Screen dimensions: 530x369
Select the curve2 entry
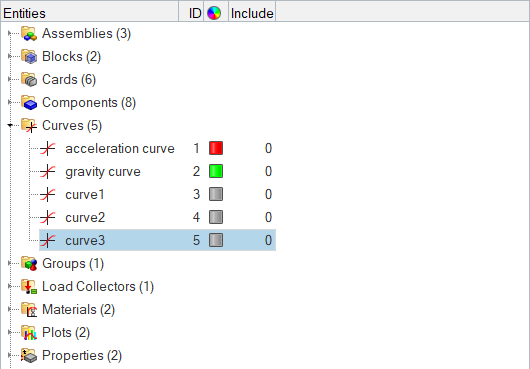coord(85,217)
